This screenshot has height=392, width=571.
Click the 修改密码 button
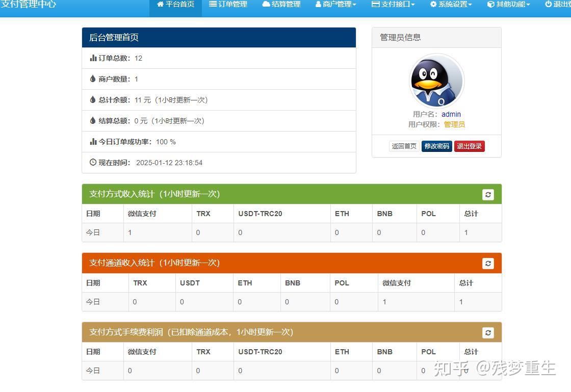436,146
